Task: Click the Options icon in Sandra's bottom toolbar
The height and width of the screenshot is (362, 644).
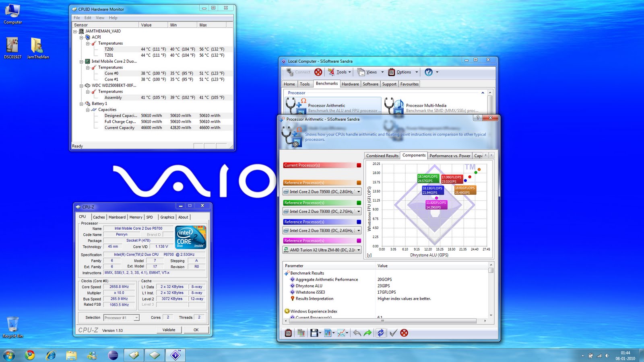Action: tap(288, 333)
